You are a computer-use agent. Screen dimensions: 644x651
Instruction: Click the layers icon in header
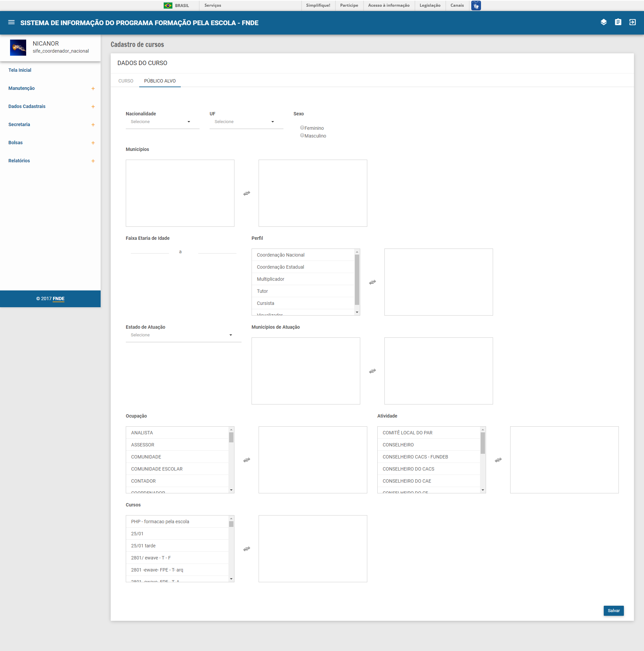(x=603, y=22)
